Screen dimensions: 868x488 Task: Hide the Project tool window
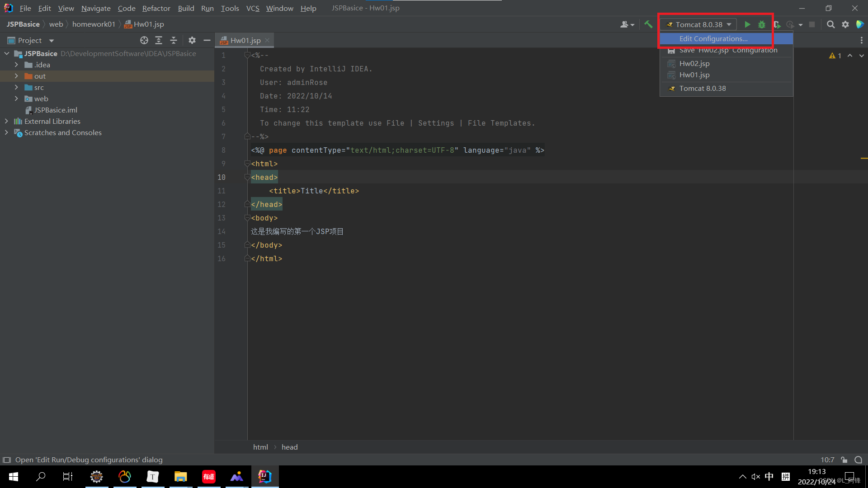[207, 40]
